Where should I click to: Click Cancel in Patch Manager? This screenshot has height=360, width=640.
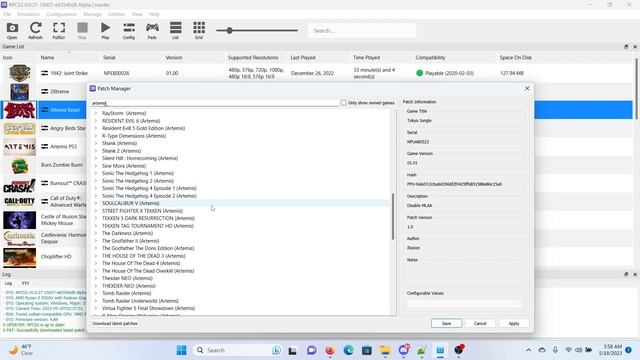click(480, 323)
